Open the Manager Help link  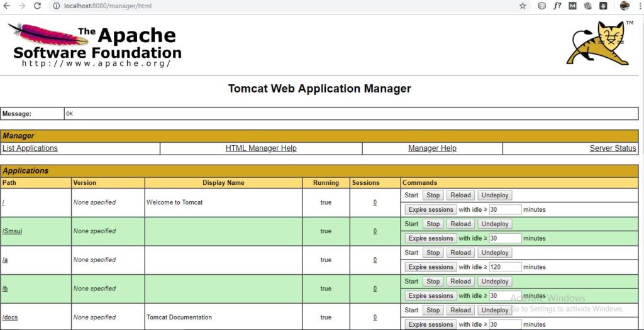coord(432,148)
